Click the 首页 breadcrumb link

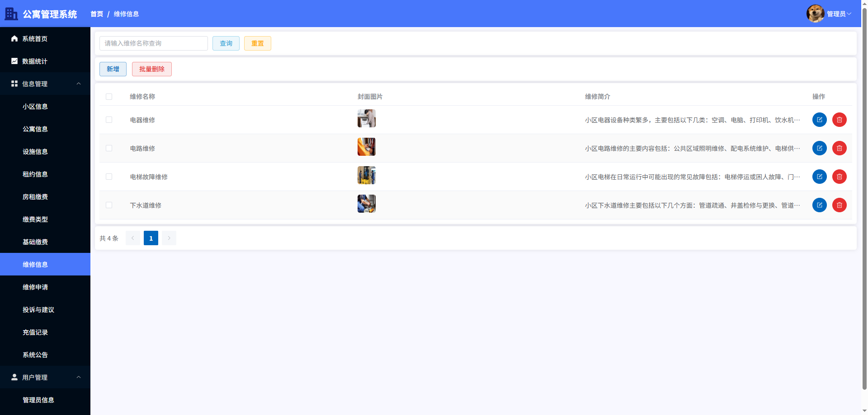pos(97,14)
